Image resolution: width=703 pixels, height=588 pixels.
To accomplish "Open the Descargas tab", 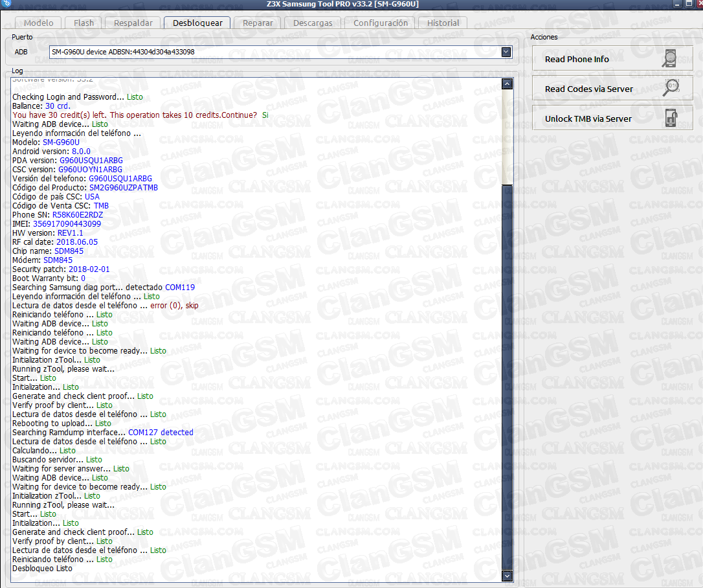I will (x=313, y=23).
